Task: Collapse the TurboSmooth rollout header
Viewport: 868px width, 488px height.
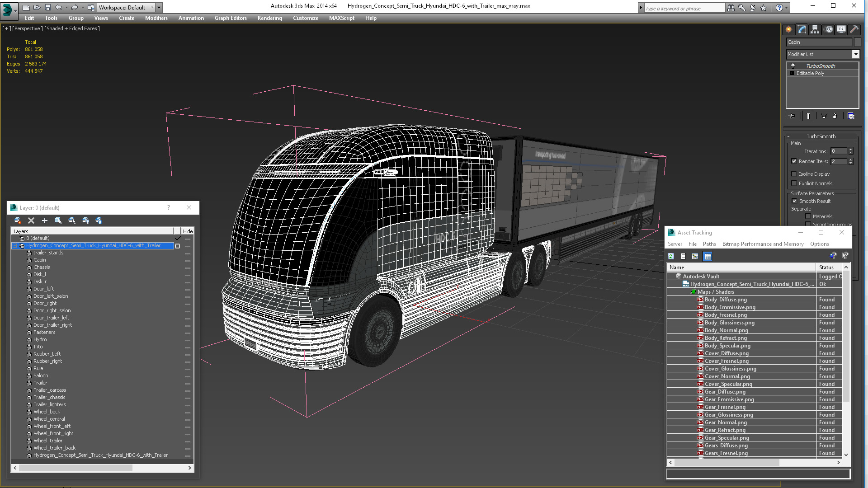Action: tap(821, 136)
